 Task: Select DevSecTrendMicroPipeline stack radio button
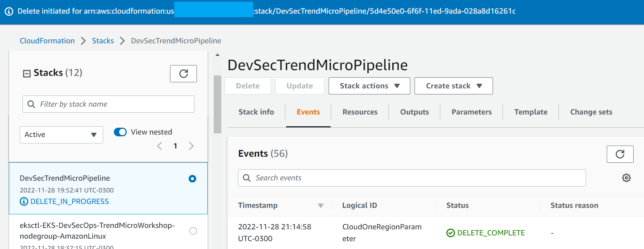pyautogui.click(x=192, y=179)
